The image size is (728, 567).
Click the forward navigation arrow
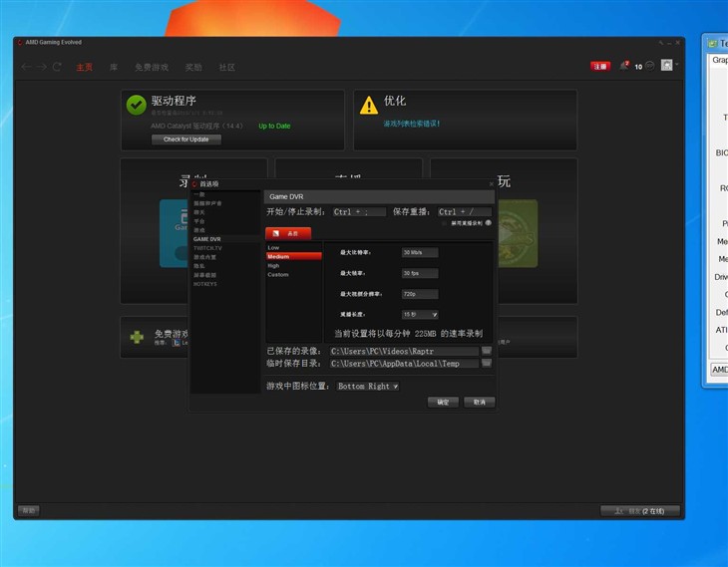click(x=41, y=67)
